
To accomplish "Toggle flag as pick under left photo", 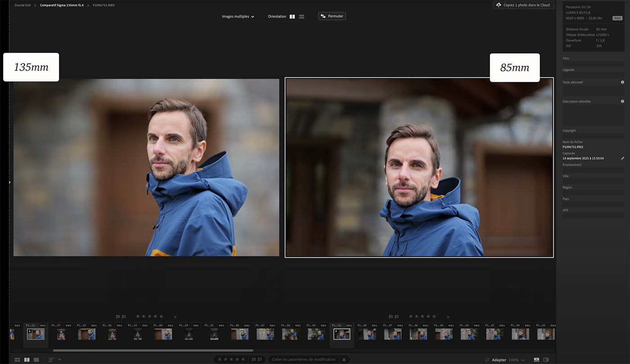I will [x=118, y=317].
